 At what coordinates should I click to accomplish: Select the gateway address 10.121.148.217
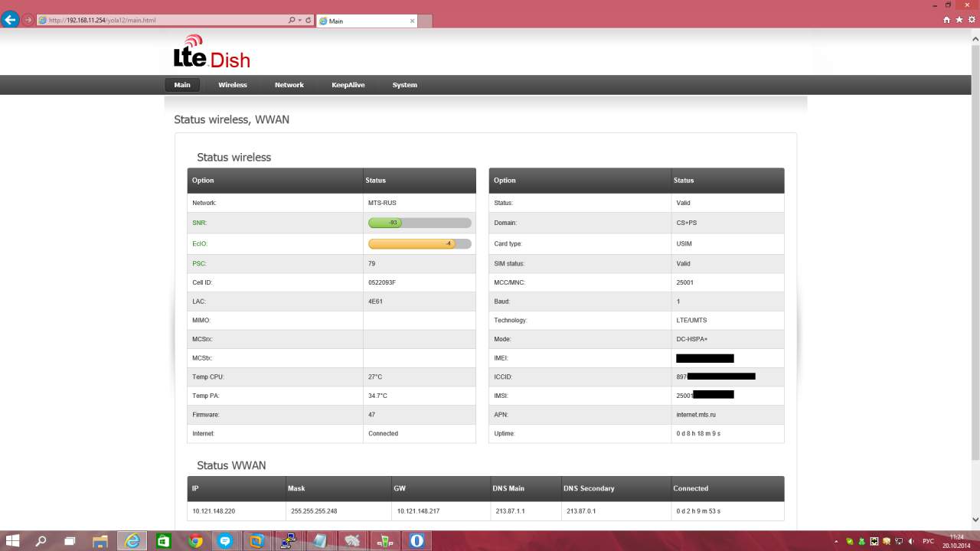click(418, 511)
